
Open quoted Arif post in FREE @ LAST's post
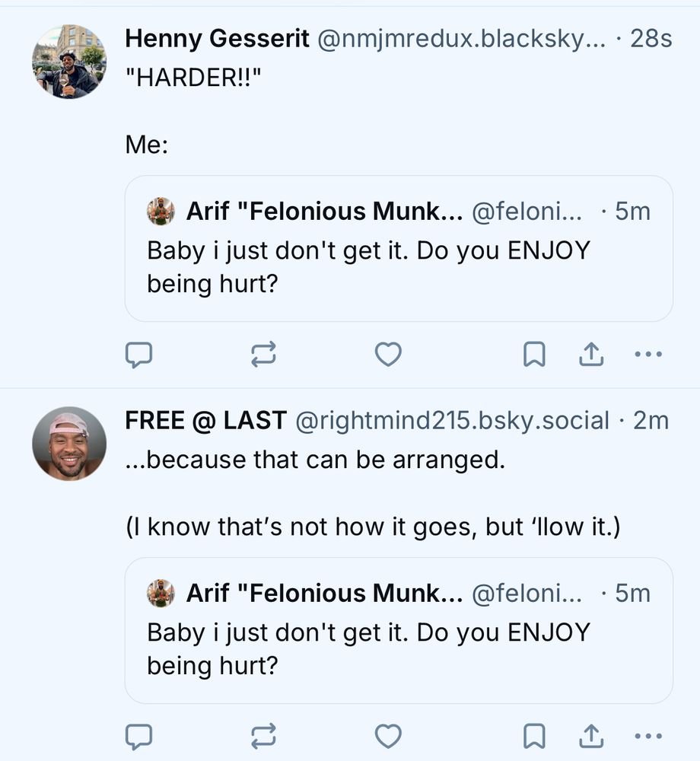(399, 648)
